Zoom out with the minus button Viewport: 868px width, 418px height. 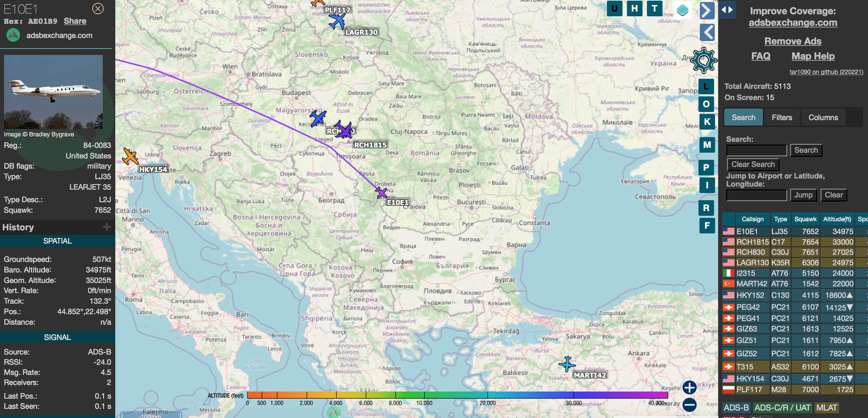coord(689,405)
